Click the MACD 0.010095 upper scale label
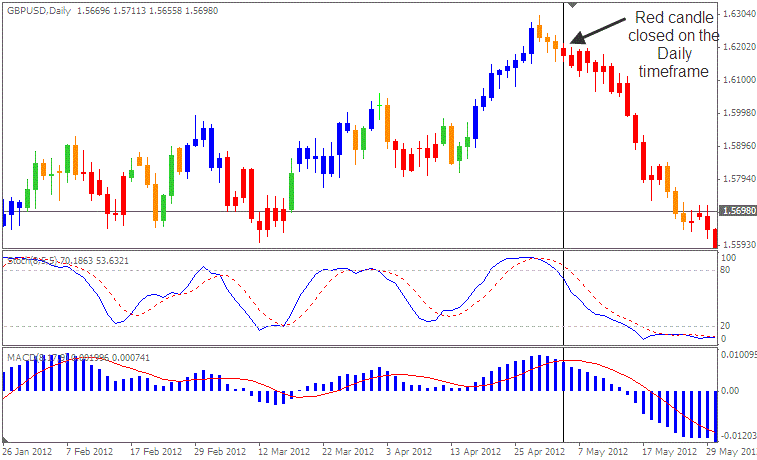Screen dimensions: 757x460 [x=739, y=355]
